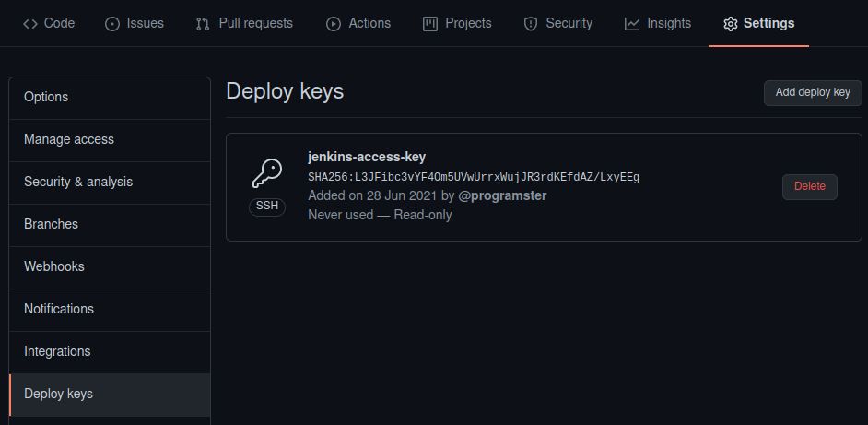This screenshot has height=425, width=868.
Task: Navigate to Branches settings
Action: 51,224
